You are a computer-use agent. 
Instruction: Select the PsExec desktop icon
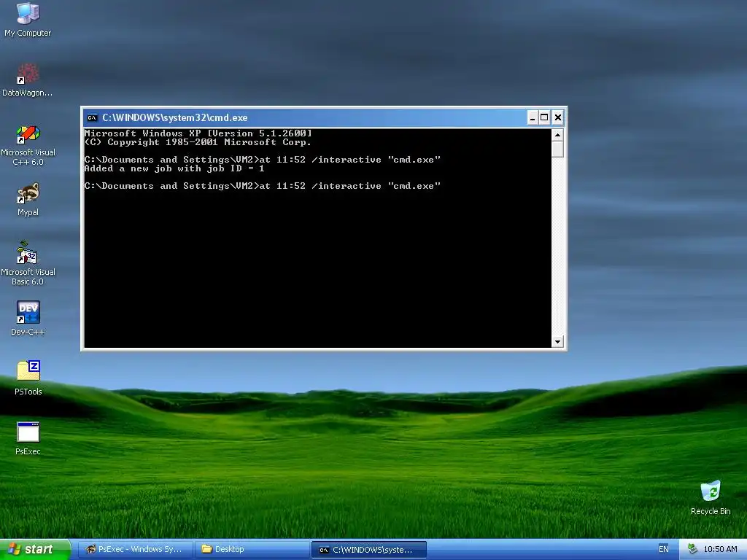[x=28, y=438]
